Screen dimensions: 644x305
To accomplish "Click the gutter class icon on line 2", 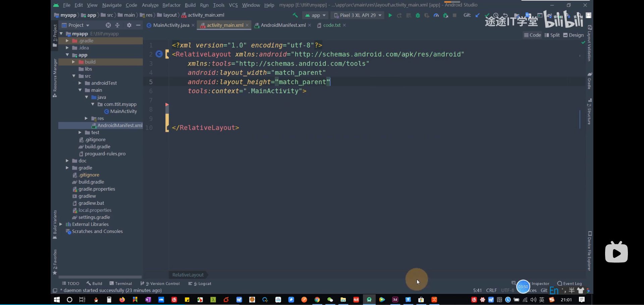I will point(159,54).
